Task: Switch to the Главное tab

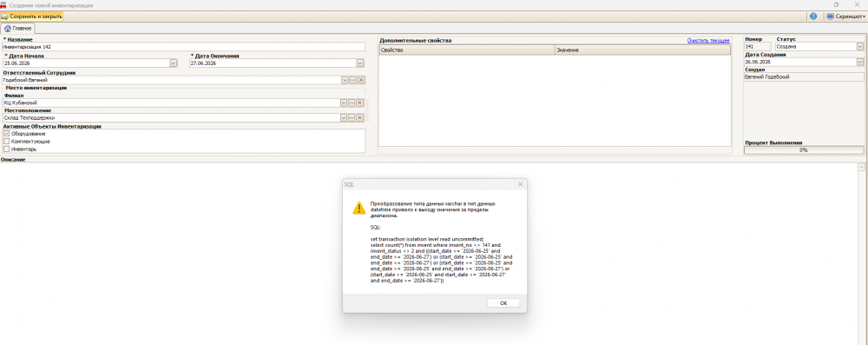Action: [x=17, y=29]
